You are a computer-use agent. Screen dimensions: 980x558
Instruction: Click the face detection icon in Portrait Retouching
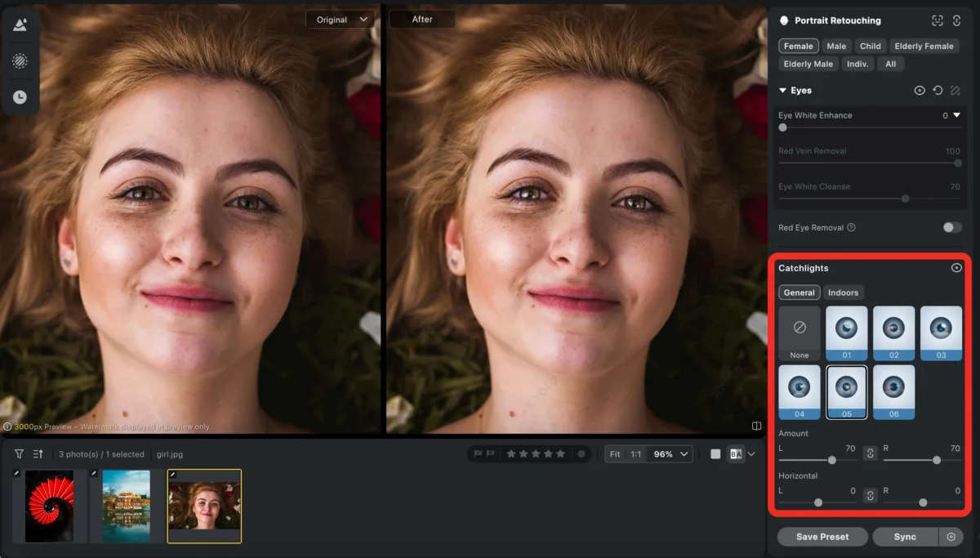(x=938, y=20)
